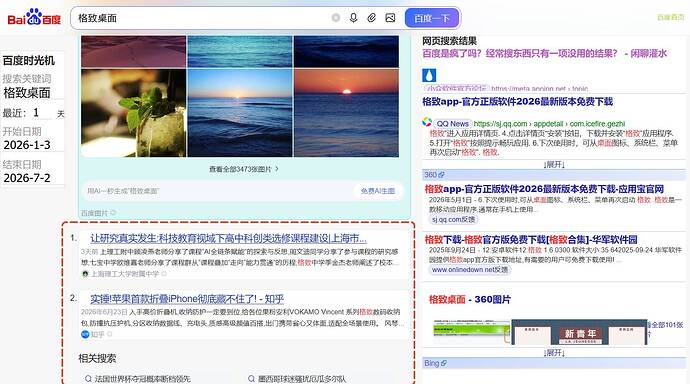Viewport: 690px width, 384px height.
Task: Open 格致桌面 - 360图片 result
Action: tap(470, 300)
